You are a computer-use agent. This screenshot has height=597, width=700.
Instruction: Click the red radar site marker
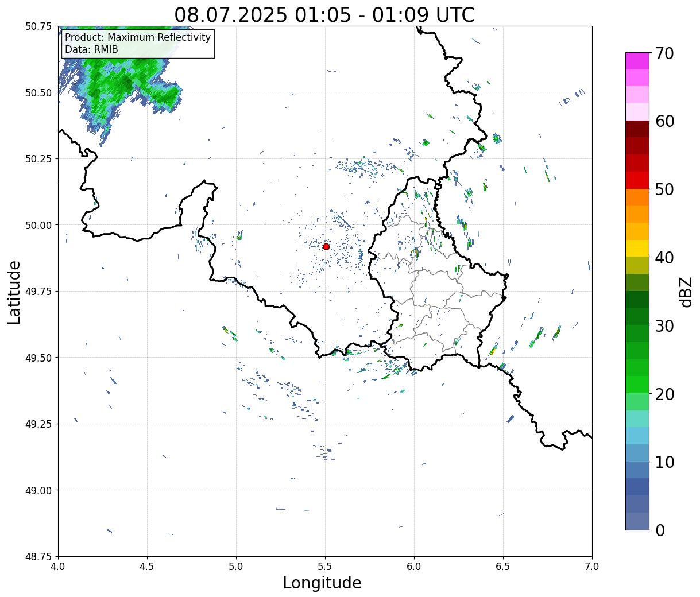[326, 246]
